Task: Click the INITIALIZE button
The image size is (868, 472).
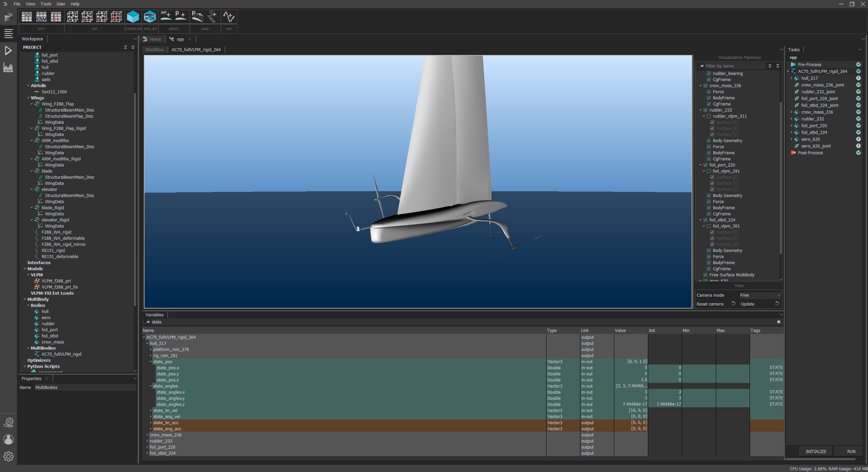Action: 816,451
